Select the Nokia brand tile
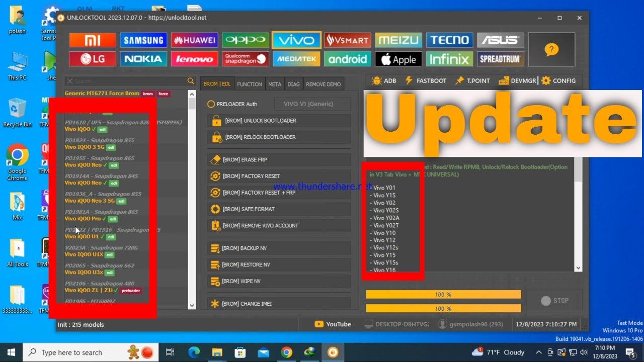 tap(143, 59)
